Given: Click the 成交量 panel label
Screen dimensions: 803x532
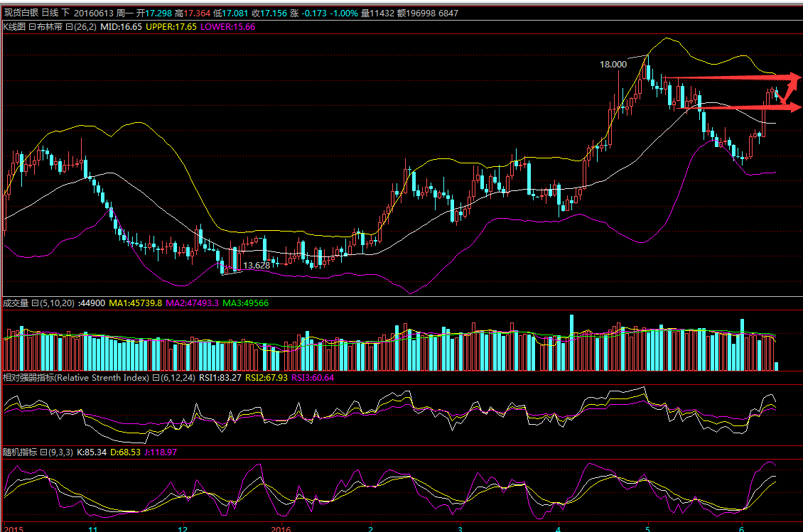Looking at the screenshot, I should pyautogui.click(x=16, y=303).
